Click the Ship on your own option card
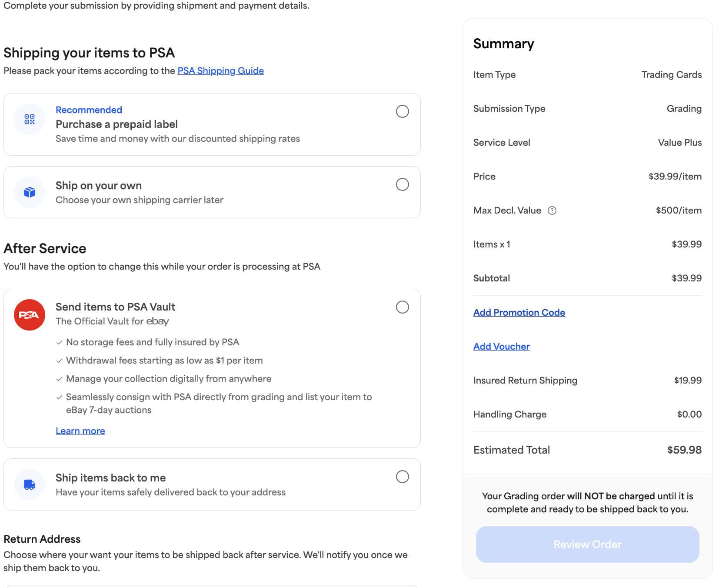The height and width of the screenshot is (588, 719). pos(212,192)
